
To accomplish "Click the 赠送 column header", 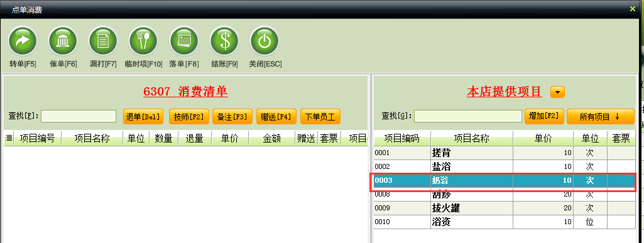I will click(307, 139).
